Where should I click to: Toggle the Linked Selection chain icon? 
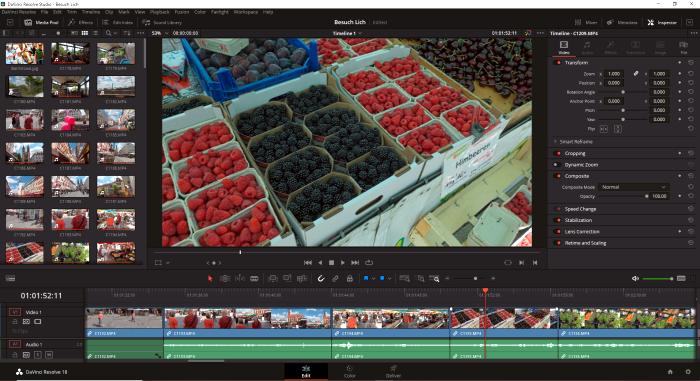tap(335, 278)
